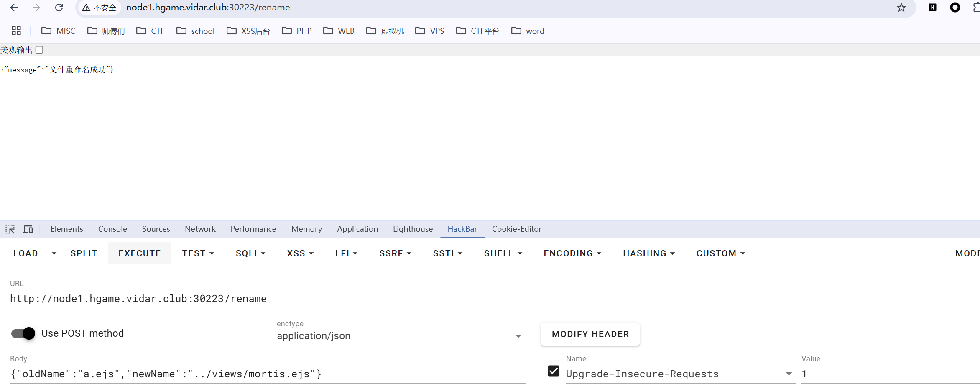Bookmark this page with star icon
This screenshot has width=980, height=384.
coord(901,8)
